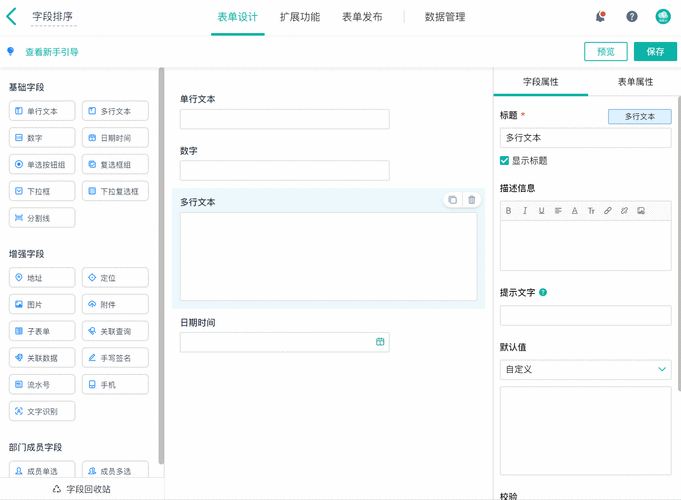The width and height of the screenshot is (681, 500).
Task: Open help via the question mark icon
Action: tap(632, 17)
